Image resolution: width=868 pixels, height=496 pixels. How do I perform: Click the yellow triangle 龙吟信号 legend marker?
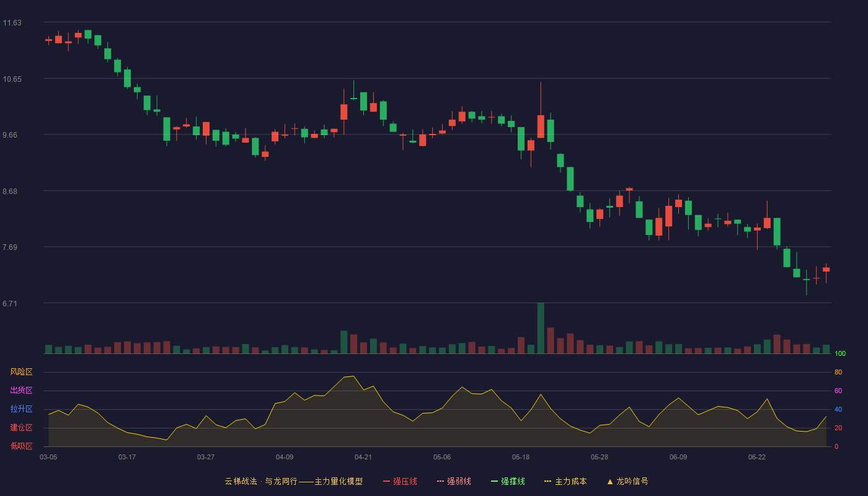[x=610, y=481]
